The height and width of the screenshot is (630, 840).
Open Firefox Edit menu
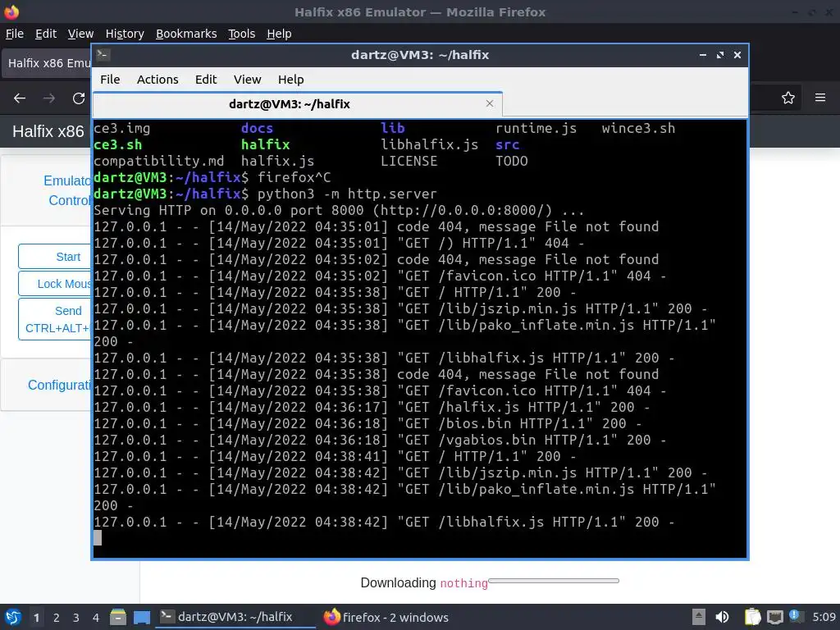(46, 34)
